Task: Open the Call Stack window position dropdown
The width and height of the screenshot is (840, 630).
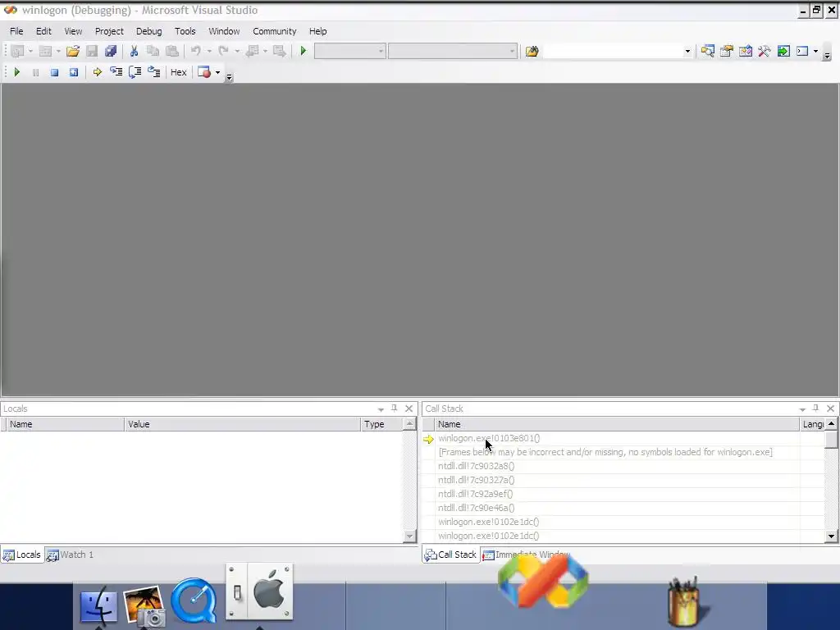Action: click(x=802, y=409)
